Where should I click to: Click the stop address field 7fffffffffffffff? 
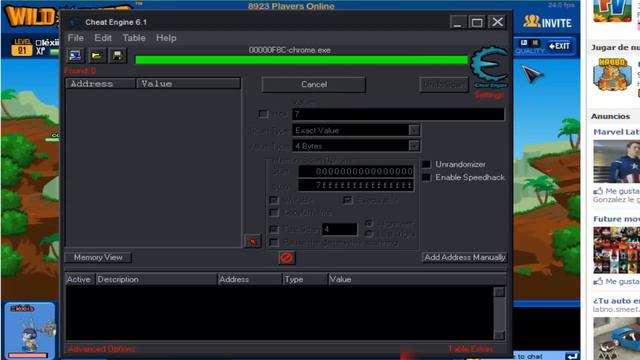[x=356, y=185]
